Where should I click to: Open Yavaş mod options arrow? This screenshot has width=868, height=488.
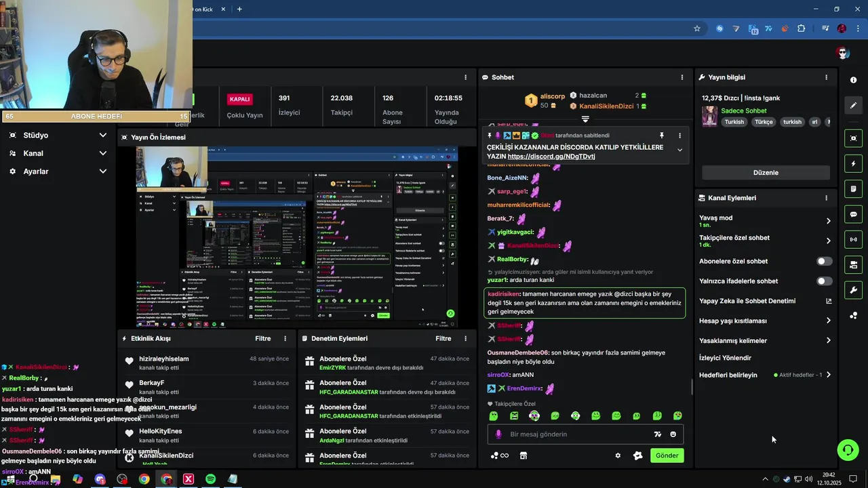click(x=828, y=221)
